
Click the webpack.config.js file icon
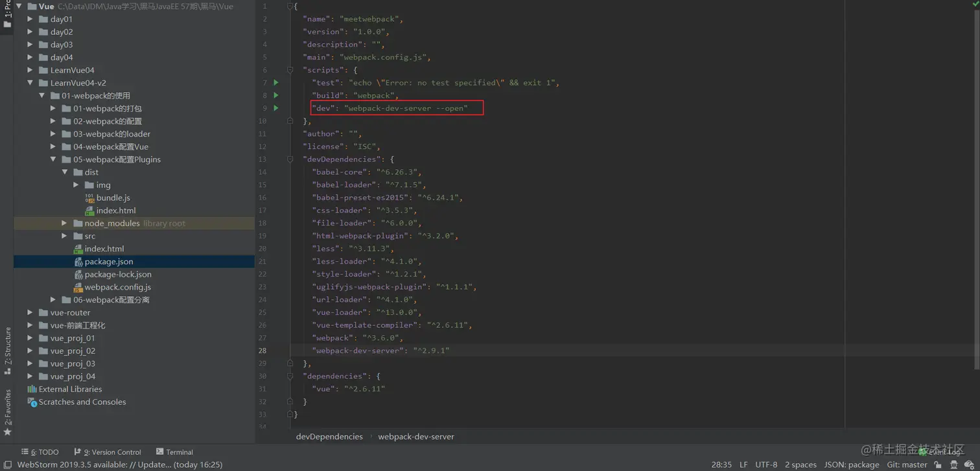(78, 287)
